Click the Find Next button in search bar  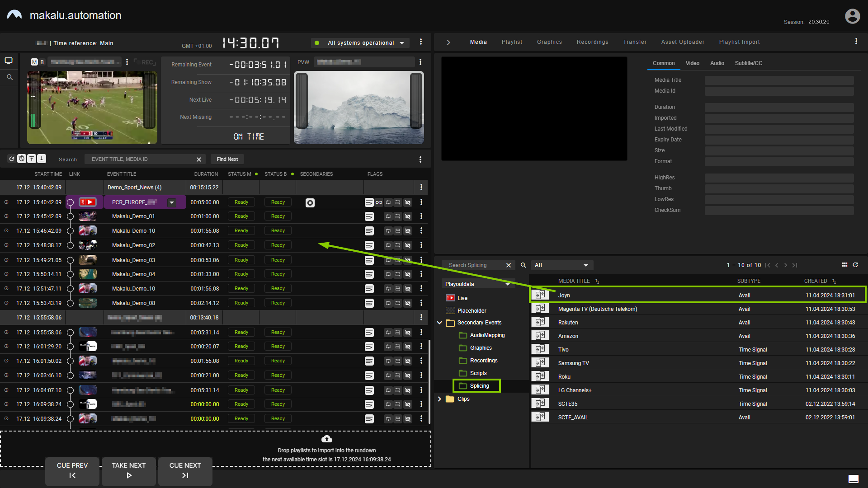tap(227, 159)
